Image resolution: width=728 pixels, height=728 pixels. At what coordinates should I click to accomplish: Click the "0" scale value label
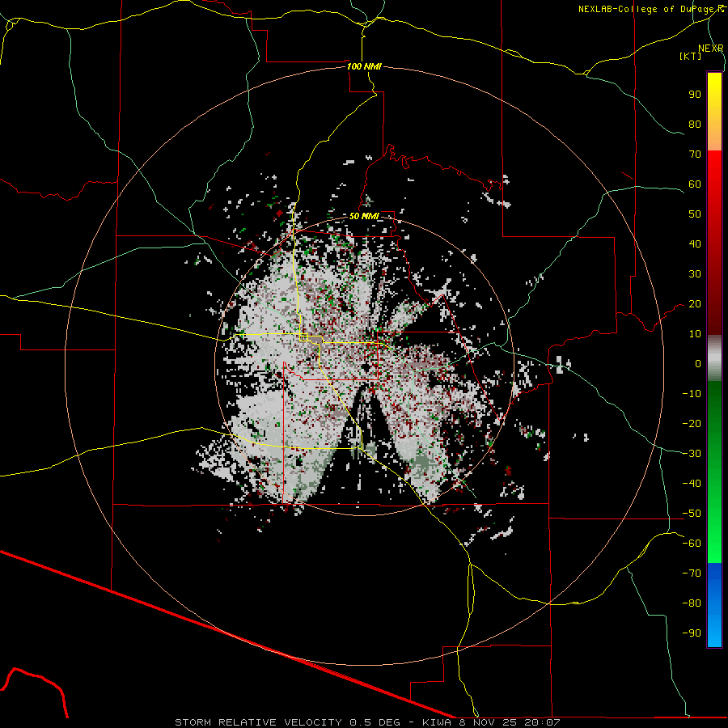[698, 363]
